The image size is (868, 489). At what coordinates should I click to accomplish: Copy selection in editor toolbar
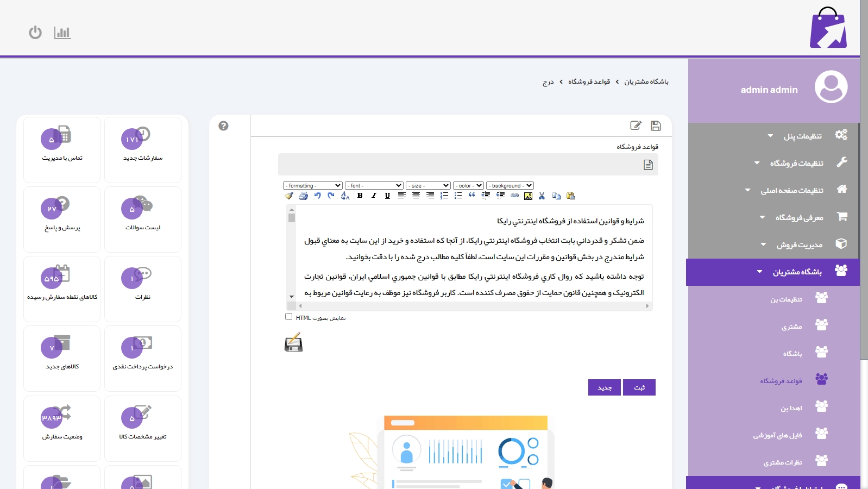point(556,196)
